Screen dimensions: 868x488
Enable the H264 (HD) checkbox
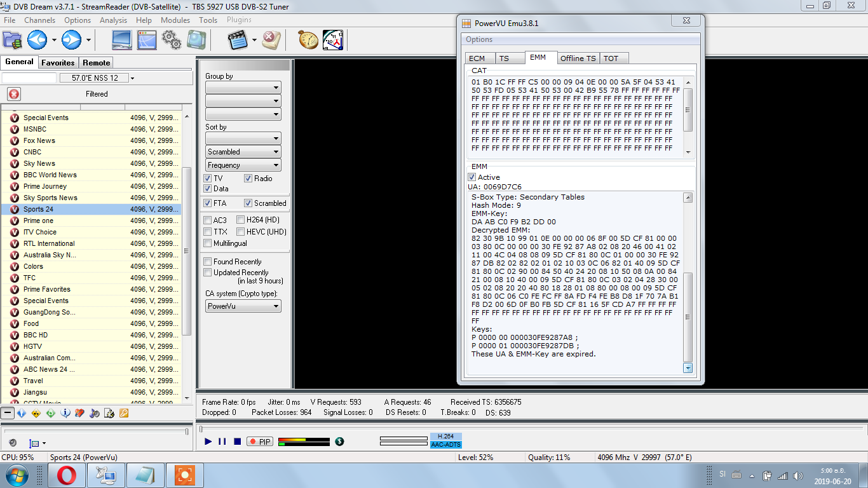coord(241,220)
